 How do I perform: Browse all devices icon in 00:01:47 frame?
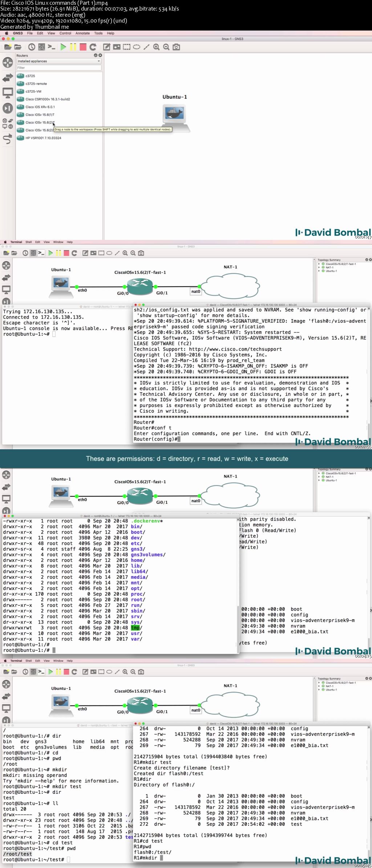point(8,124)
